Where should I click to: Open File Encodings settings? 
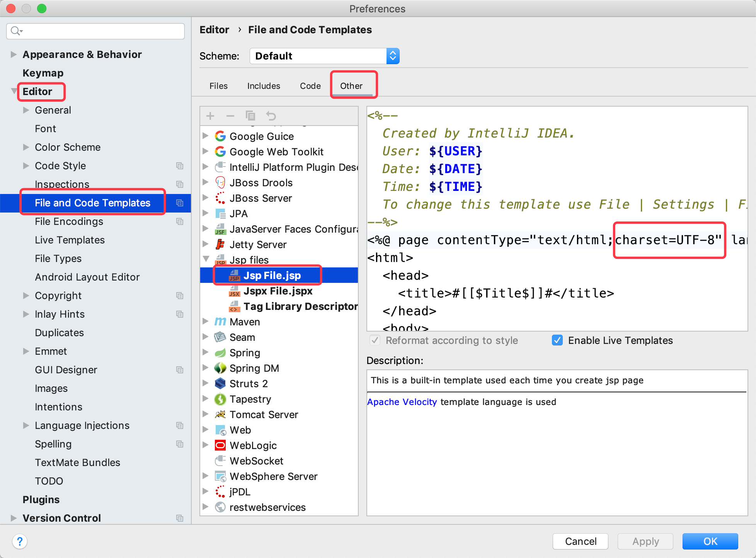click(x=69, y=221)
